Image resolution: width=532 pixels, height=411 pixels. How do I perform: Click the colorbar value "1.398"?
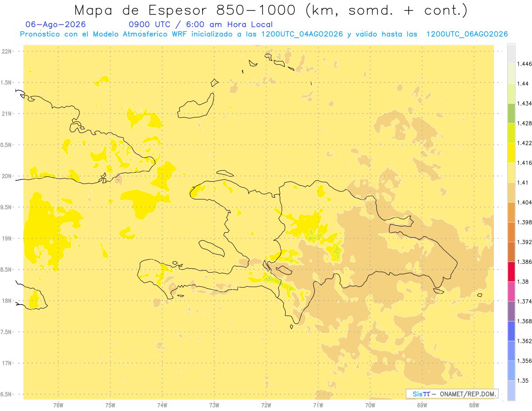click(x=524, y=222)
